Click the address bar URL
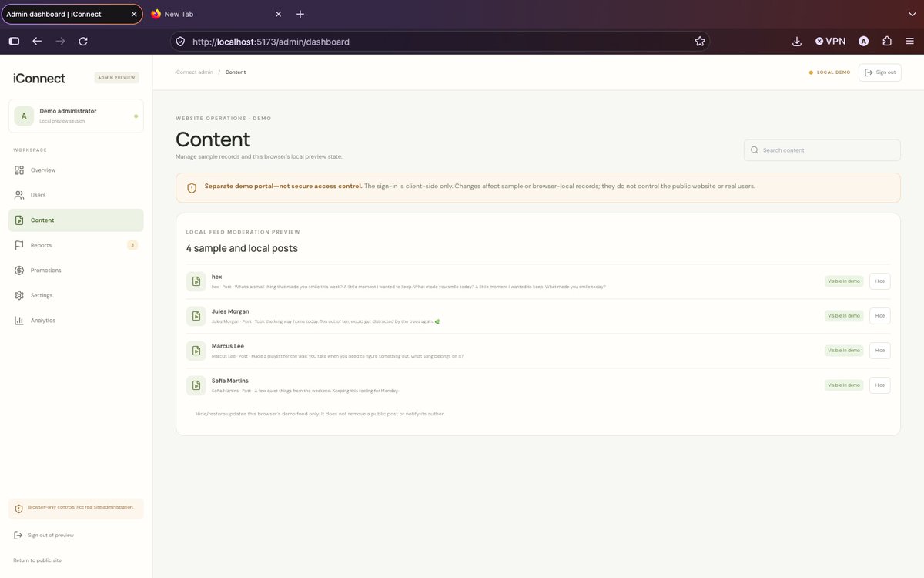The width and height of the screenshot is (924, 578). point(271,42)
